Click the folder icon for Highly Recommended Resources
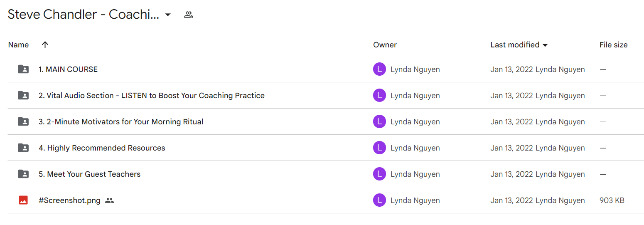The image size is (644, 225). (23, 148)
